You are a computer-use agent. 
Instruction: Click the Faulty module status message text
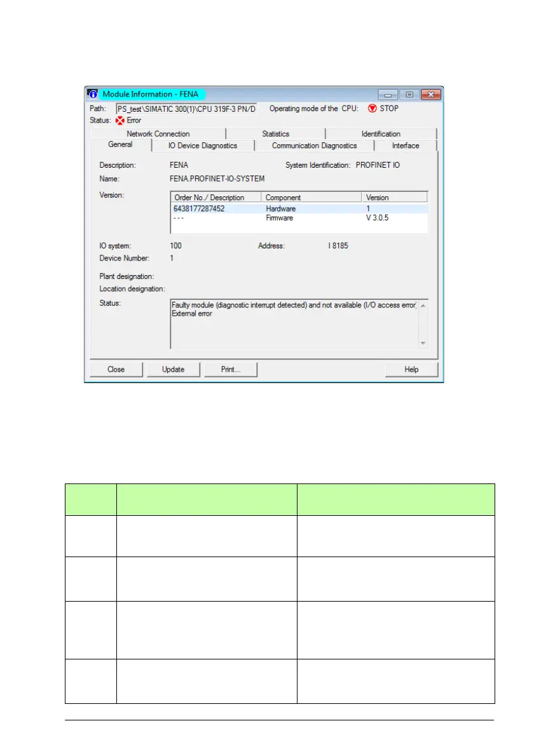pos(294,305)
